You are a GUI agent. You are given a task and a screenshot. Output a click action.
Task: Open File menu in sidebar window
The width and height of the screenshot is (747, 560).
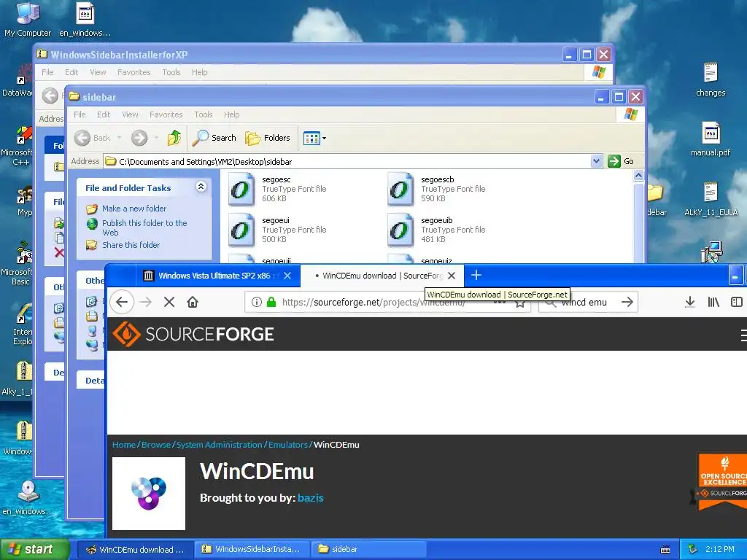click(80, 114)
